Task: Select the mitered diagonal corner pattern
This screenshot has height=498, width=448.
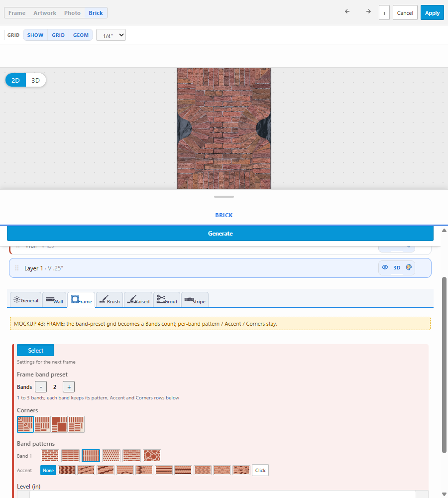Action: pos(25,424)
